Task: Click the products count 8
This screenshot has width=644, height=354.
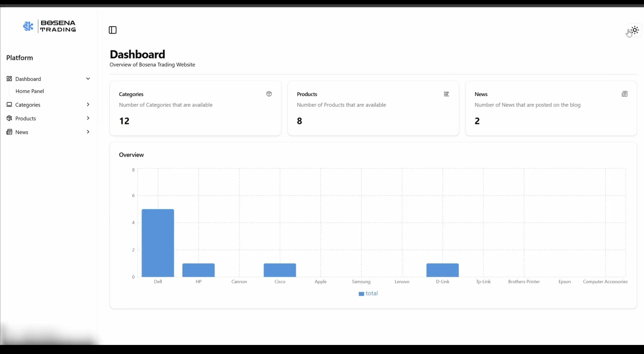Action: (299, 121)
